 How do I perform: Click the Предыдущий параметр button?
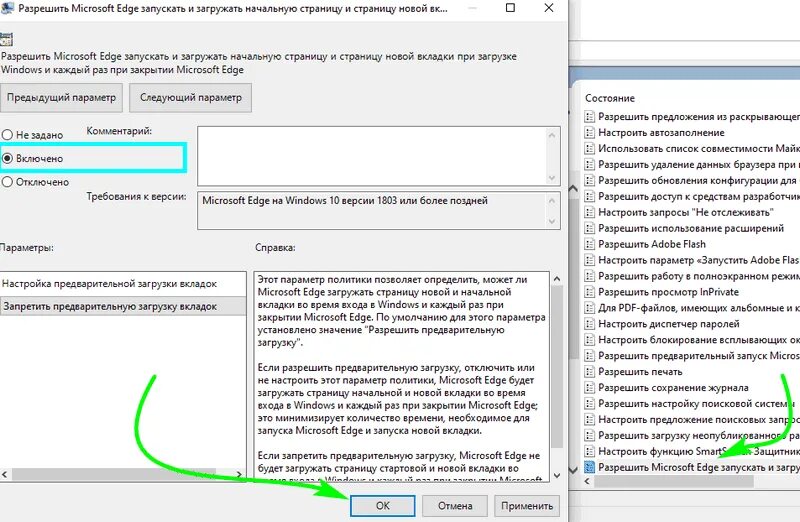[61, 97]
